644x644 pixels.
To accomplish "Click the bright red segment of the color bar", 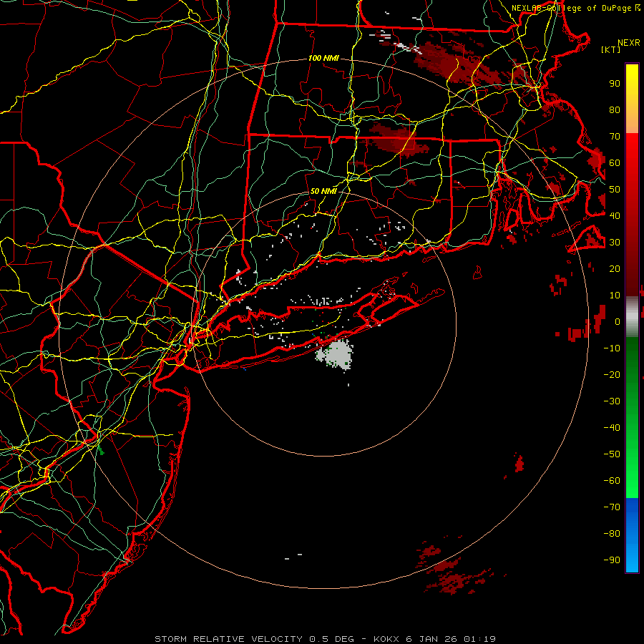I will coord(632,152).
